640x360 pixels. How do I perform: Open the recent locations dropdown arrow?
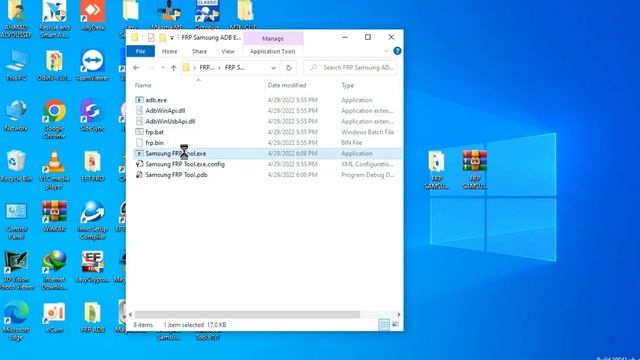[163, 68]
